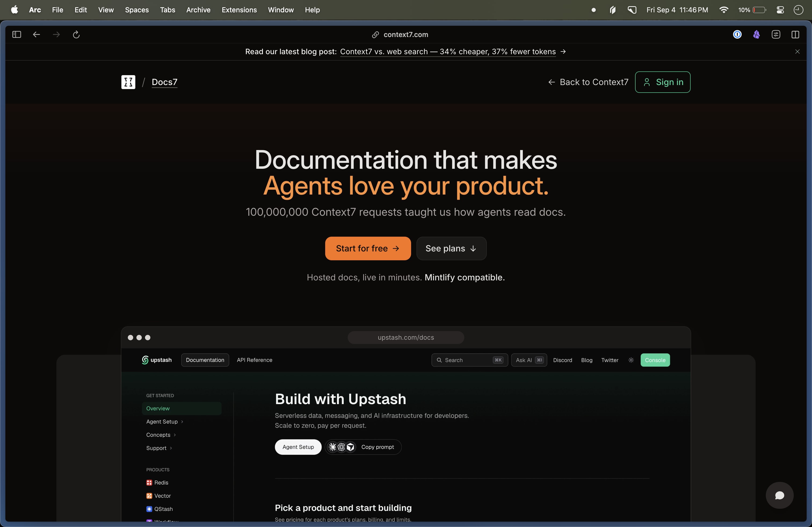
Task: Open the Arc menu
Action: pos(35,10)
